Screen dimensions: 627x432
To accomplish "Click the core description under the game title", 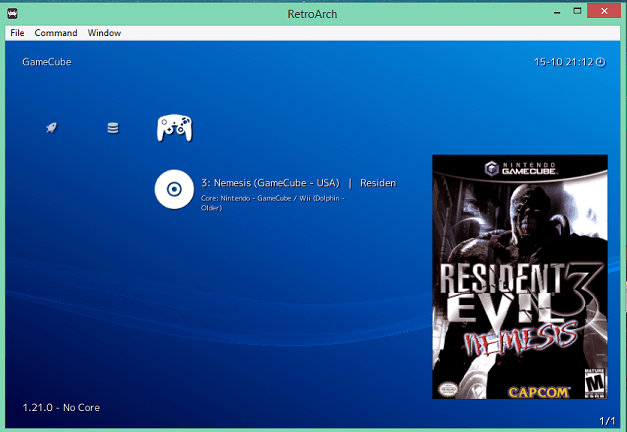I will (273, 203).
